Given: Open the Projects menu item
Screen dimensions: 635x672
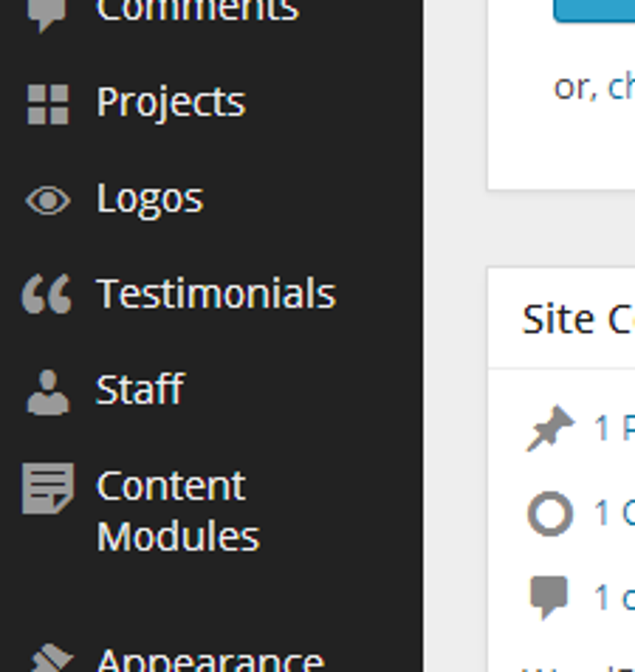Looking at the screenshot, I should click(171, 102).
